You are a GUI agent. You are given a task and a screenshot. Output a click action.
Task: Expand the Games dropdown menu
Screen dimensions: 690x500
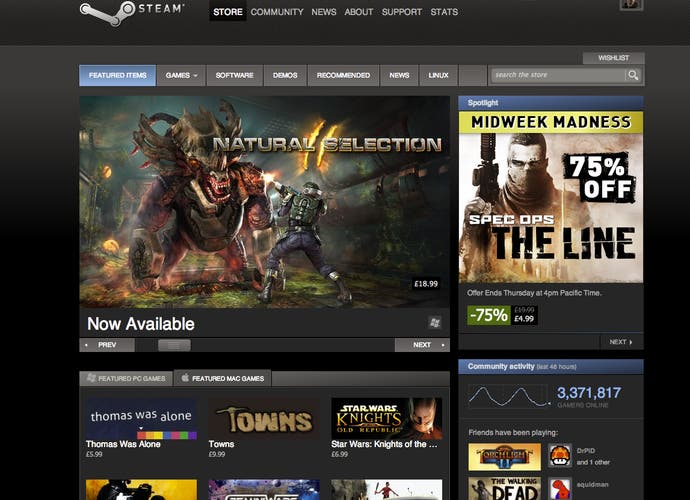tap(181, 75)
